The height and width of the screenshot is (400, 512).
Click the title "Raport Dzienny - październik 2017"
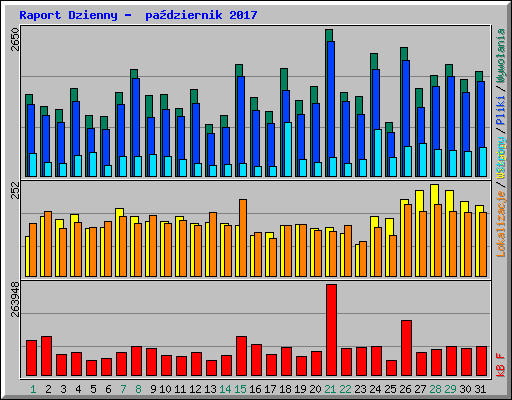pyautogui.click(x=138, y=15)
